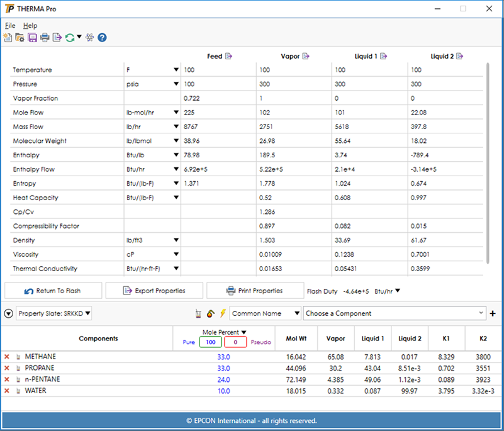Viewport: 504px width, 431px height.
Task: Click the beaker icon beside Common Name
Action: coord(198,313)
